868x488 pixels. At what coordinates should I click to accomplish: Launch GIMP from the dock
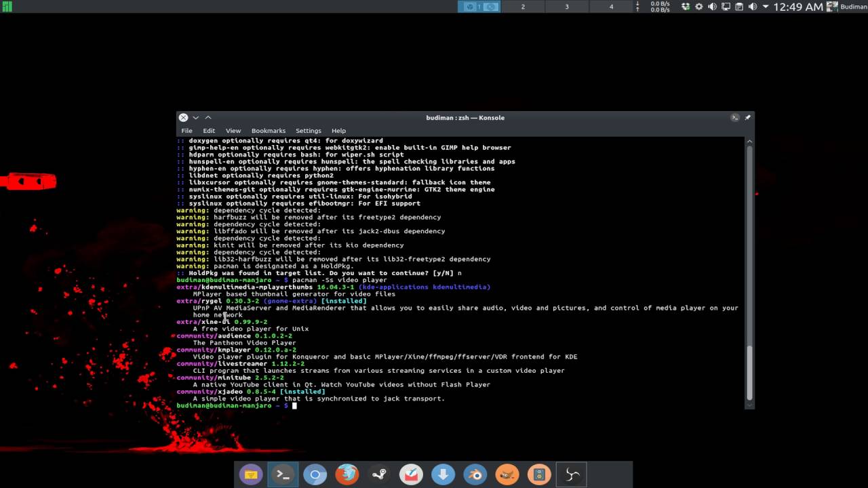pyautogui.click(x=507, y=475)
